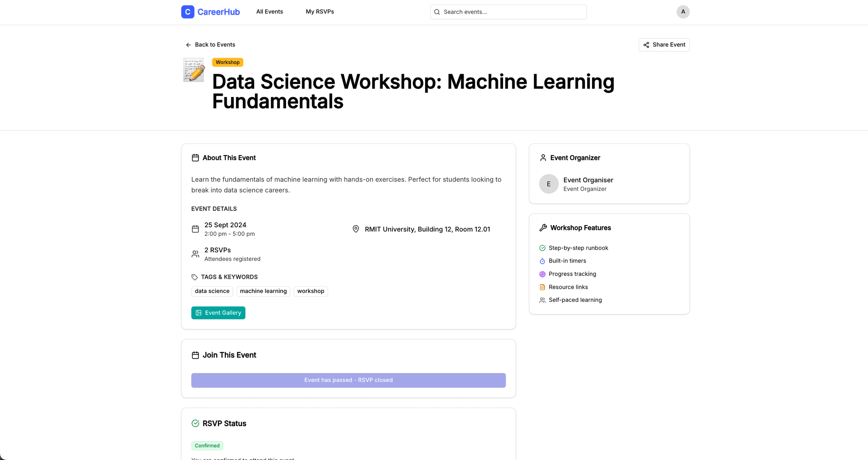Click the green RSVP Status check icon
This screenshot has height=460, width=868.
(195, 424)
